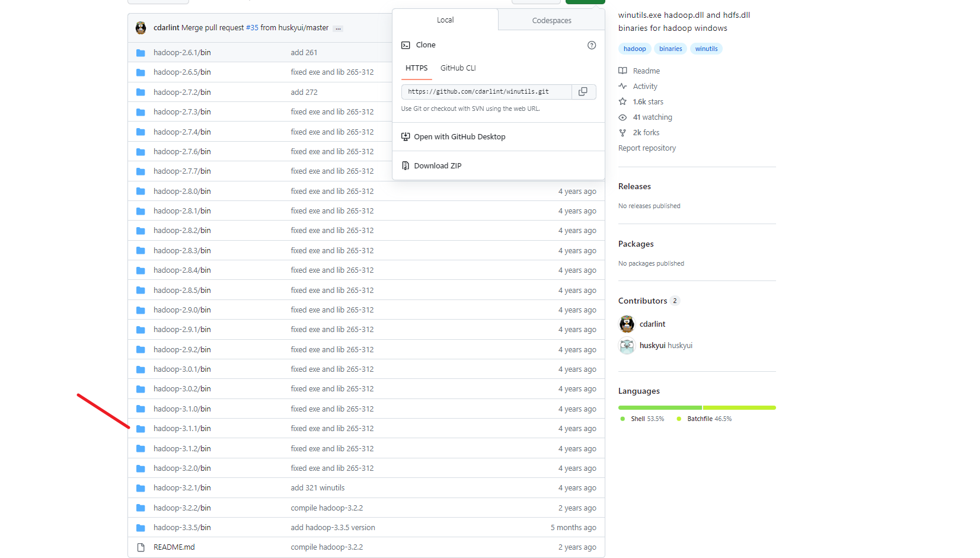Click Report repository link
Viewport: 980px width, 558px height.
click(x=647, y=148)
